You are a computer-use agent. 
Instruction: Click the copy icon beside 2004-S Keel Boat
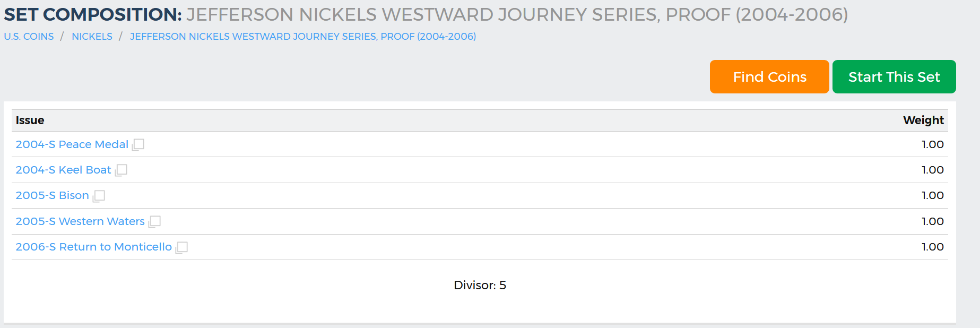point(121,170)
